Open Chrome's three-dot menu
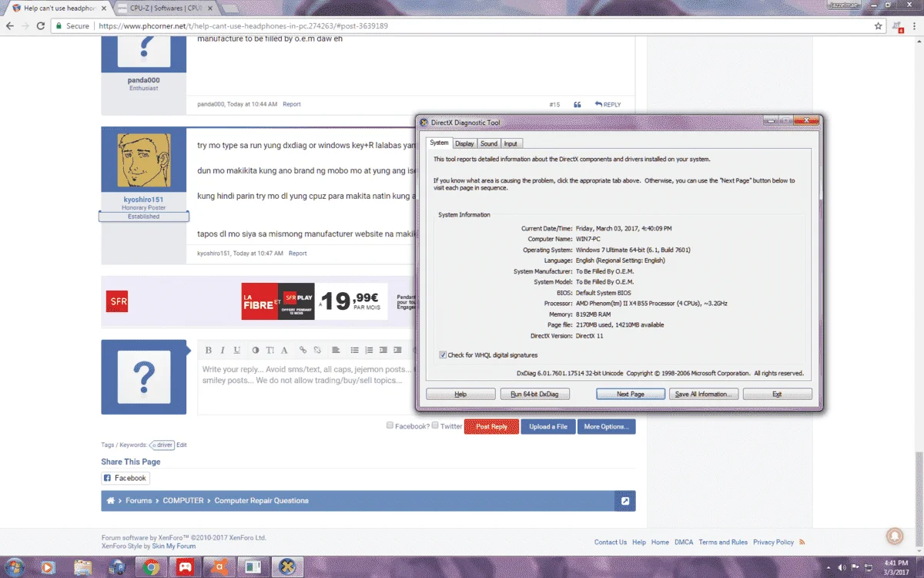Viewport: 924px width, 578px height. pos(915,25)
